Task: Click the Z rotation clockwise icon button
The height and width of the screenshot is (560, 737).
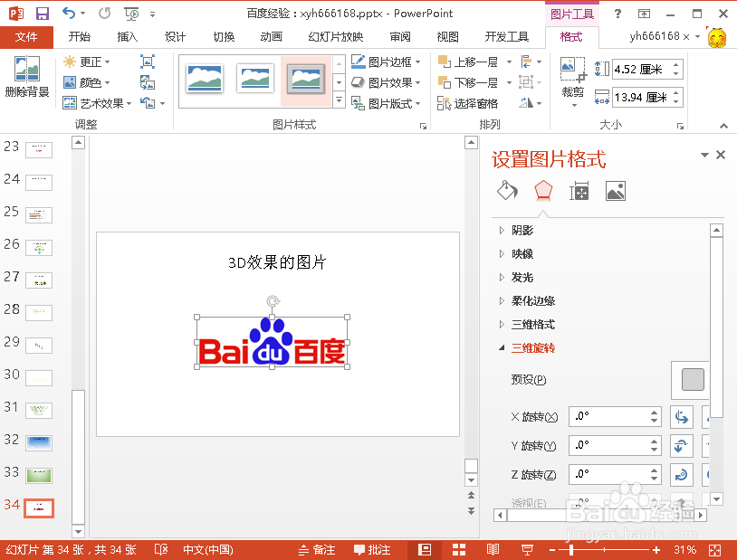Action: 682,474
